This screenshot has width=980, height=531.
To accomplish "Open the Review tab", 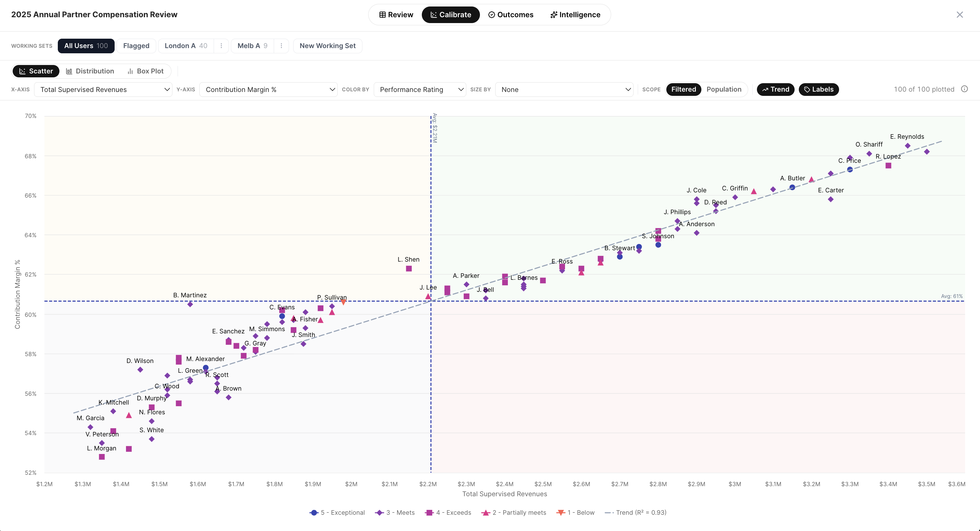I will [x=396, y=15].
